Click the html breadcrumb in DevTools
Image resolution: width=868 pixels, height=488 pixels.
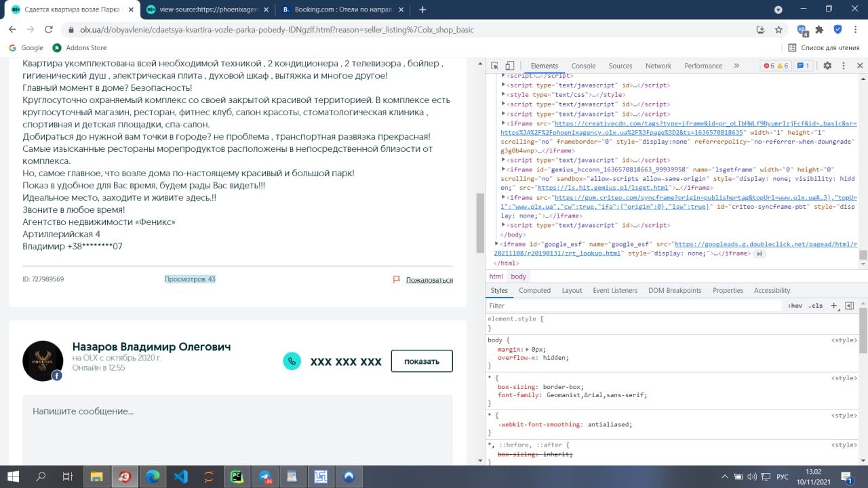[496, 277]
